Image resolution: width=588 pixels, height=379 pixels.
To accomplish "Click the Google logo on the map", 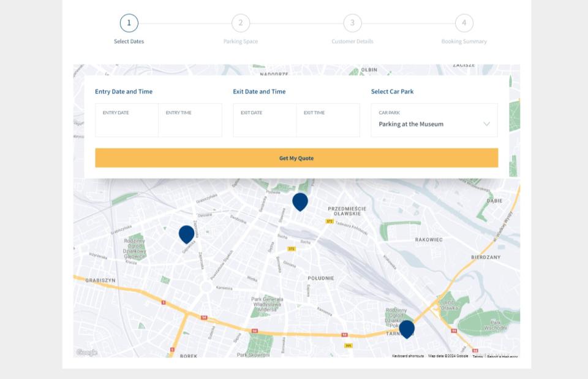I will (x=86, y=352).
